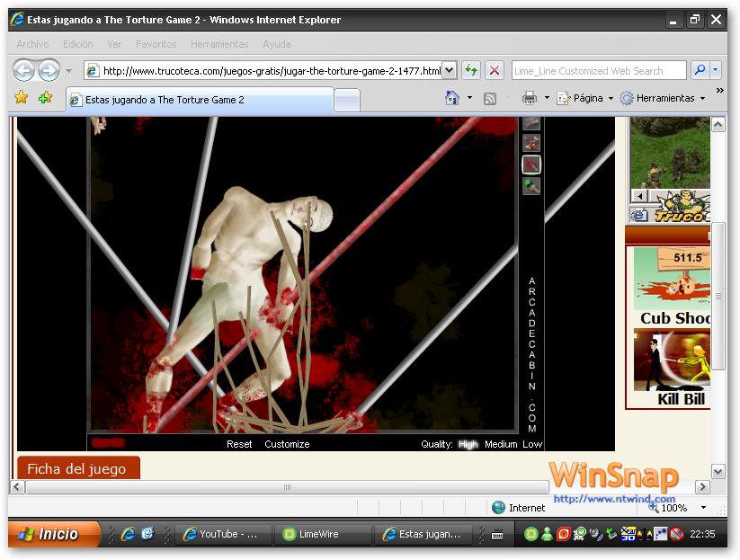
Task: Click the Home page icon
Action: pos(452,98)
